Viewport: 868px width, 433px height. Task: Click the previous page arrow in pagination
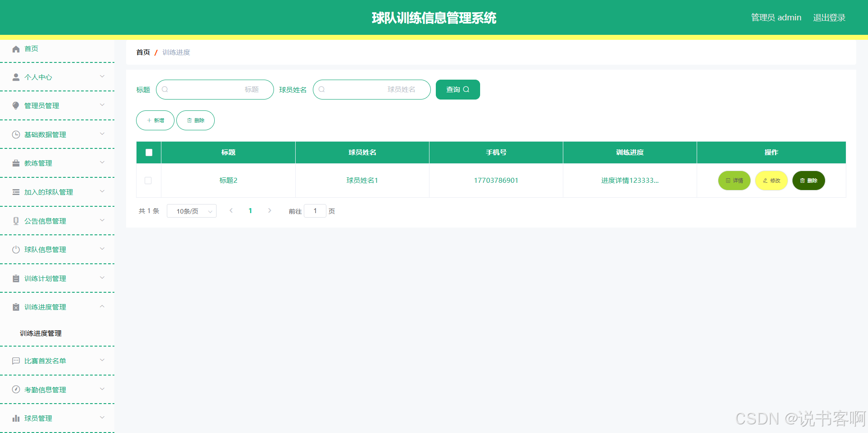coord(231,210)
